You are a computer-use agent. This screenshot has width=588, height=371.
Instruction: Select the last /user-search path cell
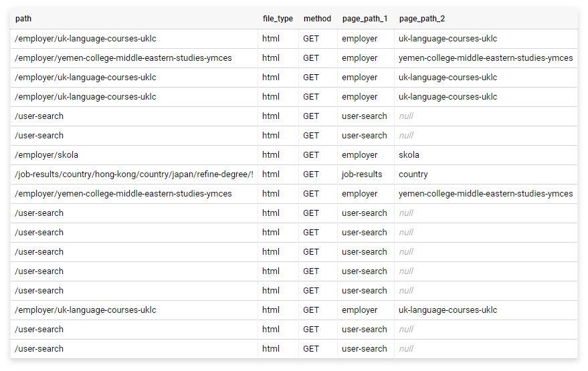tap(39, 348)
